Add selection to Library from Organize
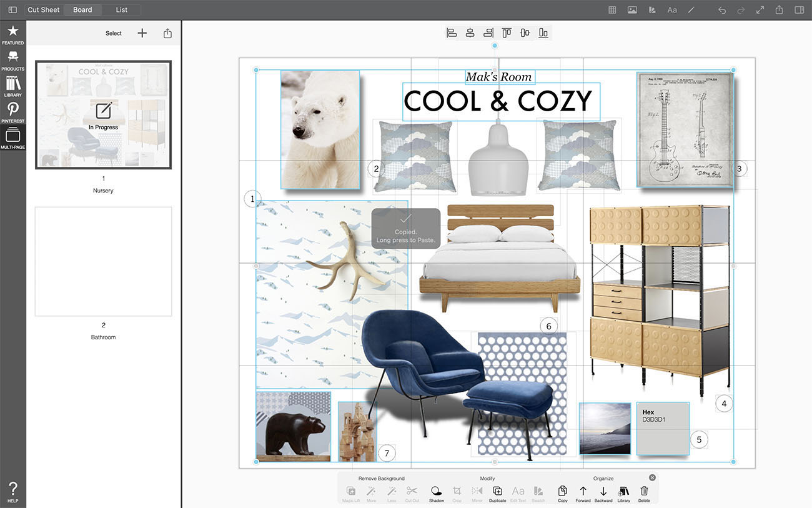Image resolution: width=812 pixels, height=508 pixels. [623, 492]
